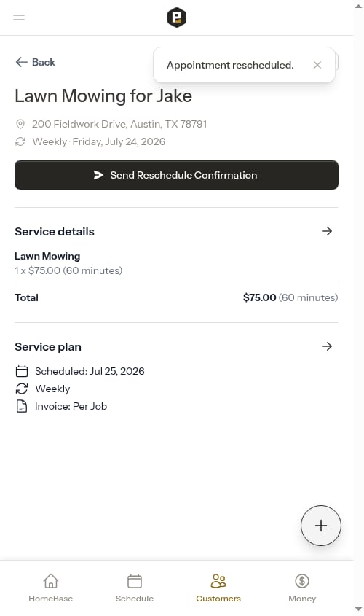Open the Customers tab
The width and height of the screenshot is (364, 616).
[218, 588]
